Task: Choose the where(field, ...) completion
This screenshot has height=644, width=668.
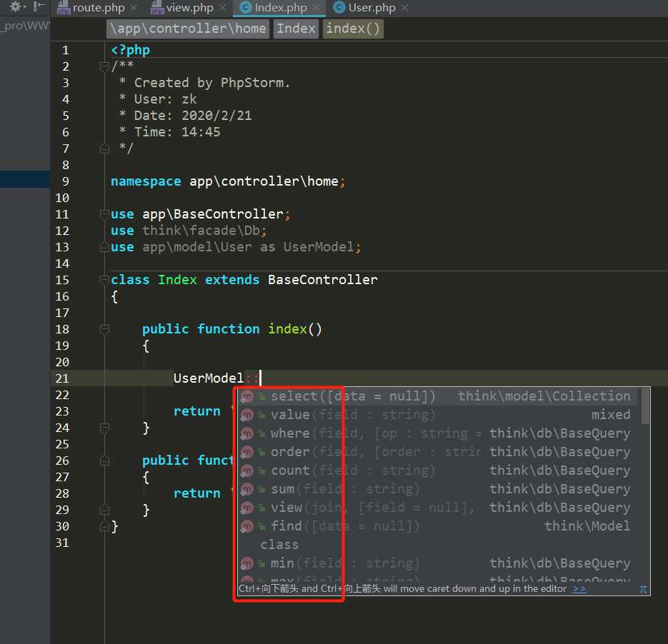Action: [438, 433]
